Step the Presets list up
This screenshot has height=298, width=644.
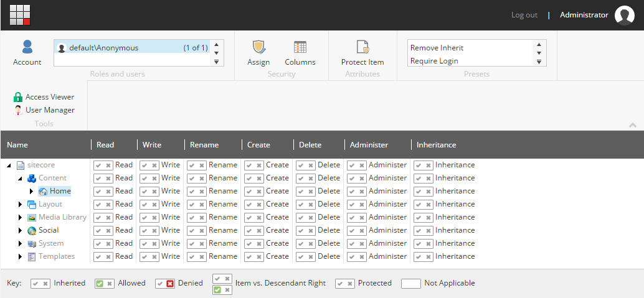coord(539,44)
